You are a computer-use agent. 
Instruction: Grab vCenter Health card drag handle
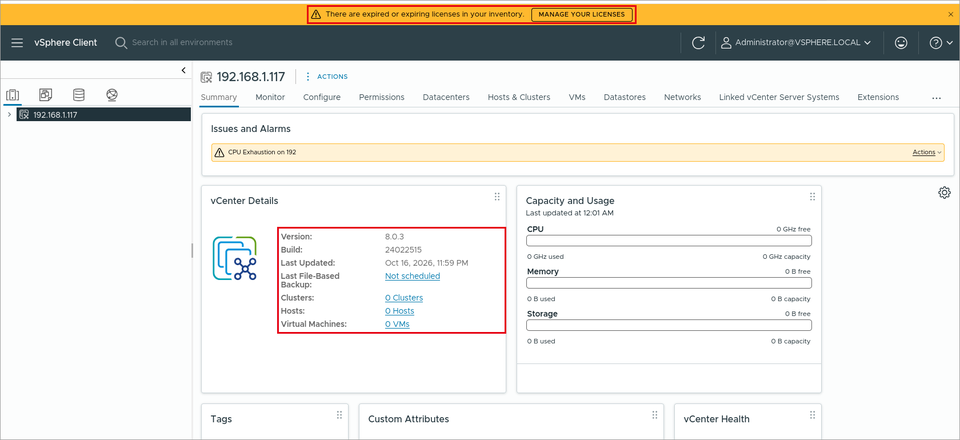coord(812,415)
